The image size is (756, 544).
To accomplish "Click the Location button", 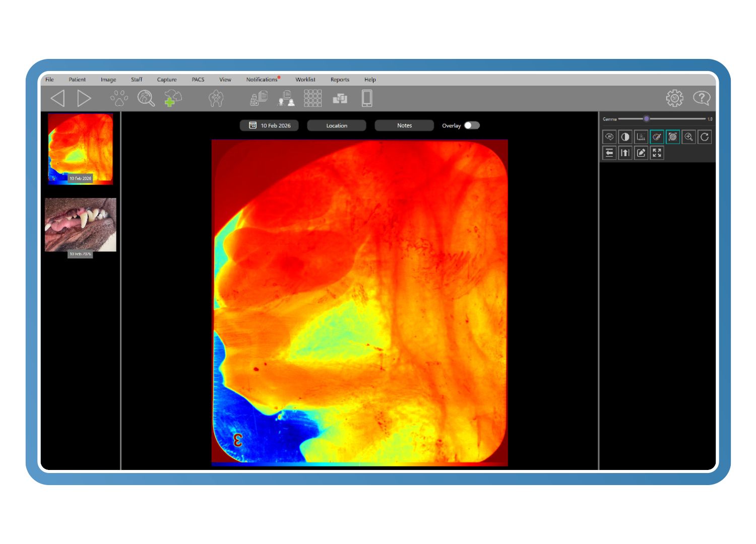I will (337, 125).
